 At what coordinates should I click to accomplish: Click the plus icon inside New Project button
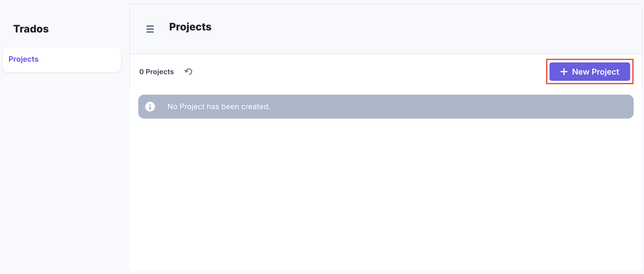(x=564, y=72)
